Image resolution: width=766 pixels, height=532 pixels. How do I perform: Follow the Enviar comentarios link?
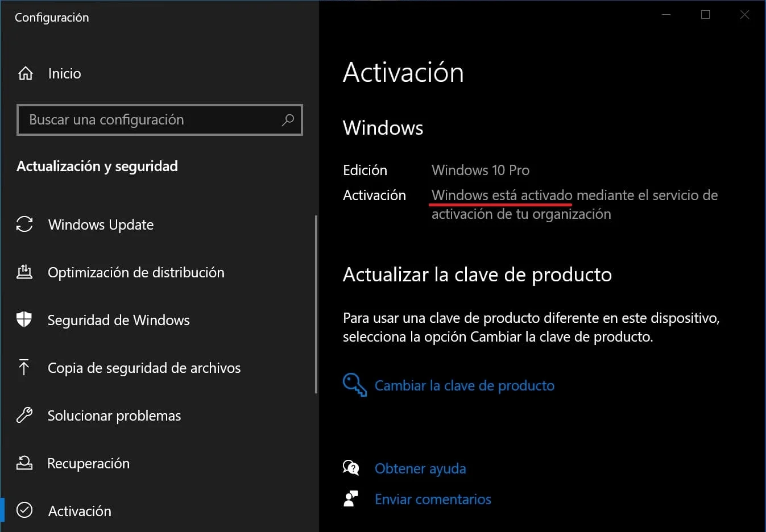pyautogui.click(x=432, y=499)
